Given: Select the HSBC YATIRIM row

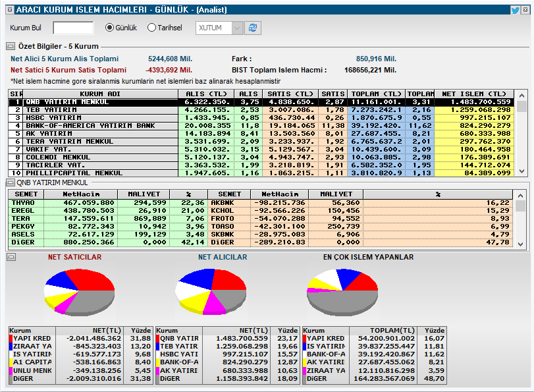Looking at the screenshot, I should coord(261,117).
